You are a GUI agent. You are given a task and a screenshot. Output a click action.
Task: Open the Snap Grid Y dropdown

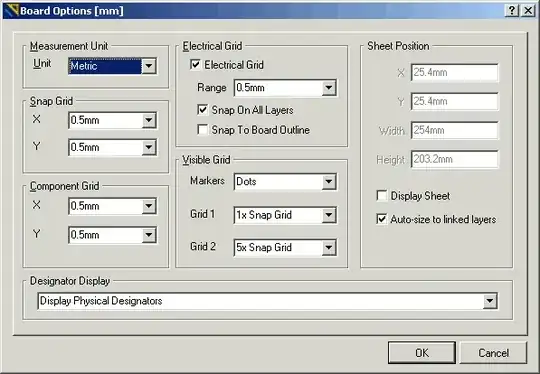[x=149, y=147]
